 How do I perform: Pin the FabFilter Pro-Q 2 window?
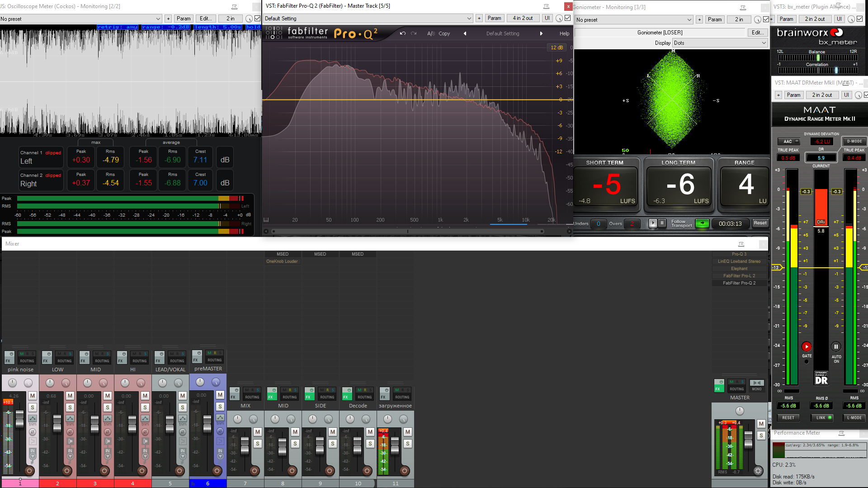coord(546,6)
